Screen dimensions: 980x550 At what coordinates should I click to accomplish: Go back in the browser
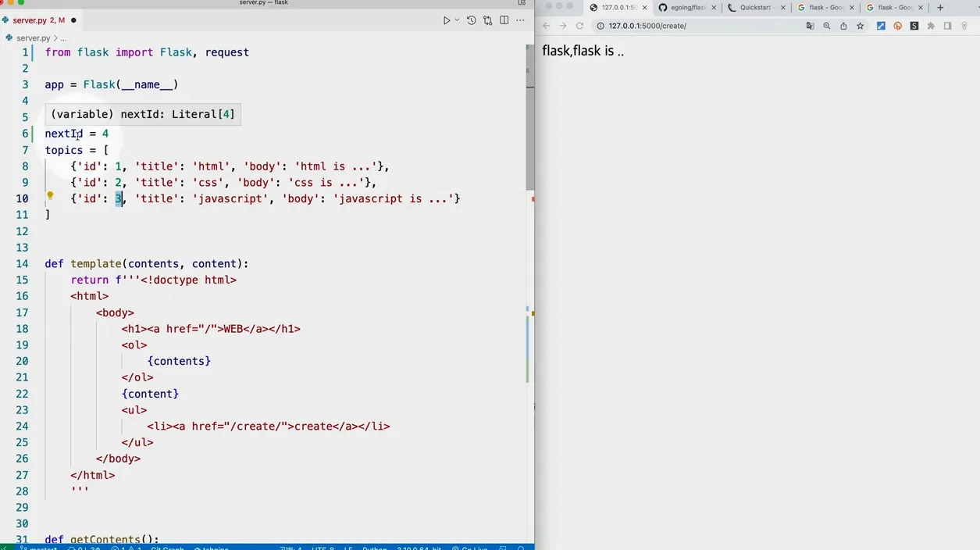tap(547, 26)
